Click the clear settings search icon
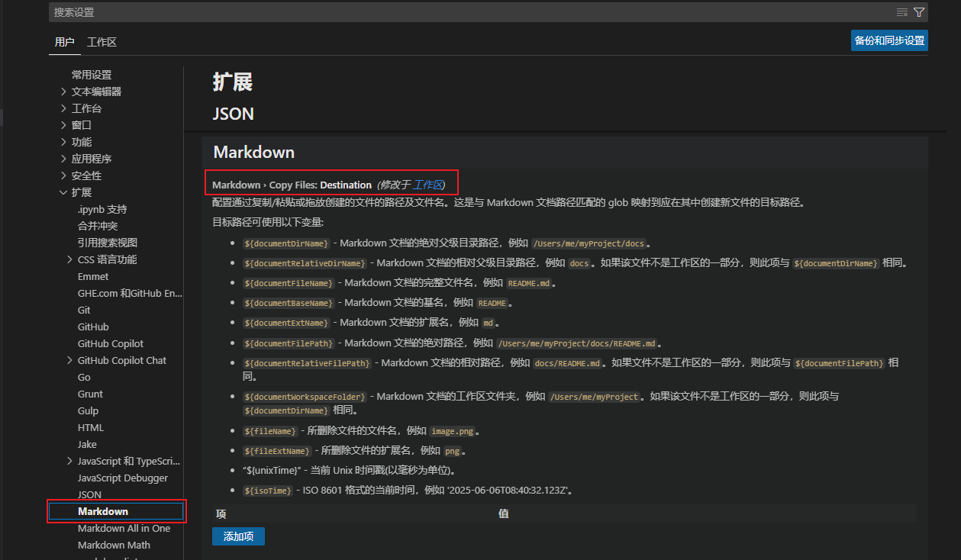This screenshot has width=961, height=560. tap(902, 12)
